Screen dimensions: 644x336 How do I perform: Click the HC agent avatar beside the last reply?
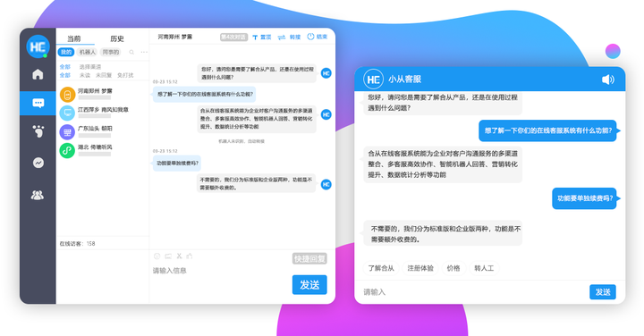click(326, 185)
